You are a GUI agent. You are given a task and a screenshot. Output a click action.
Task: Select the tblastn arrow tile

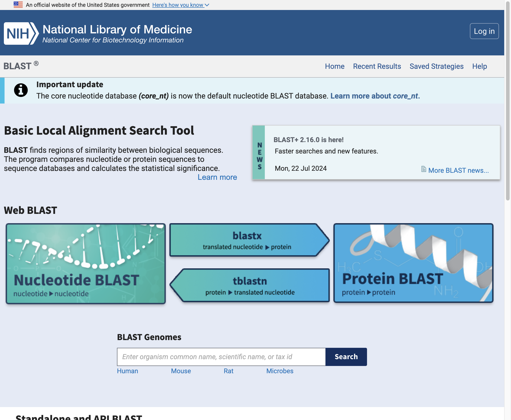(250, 285)
